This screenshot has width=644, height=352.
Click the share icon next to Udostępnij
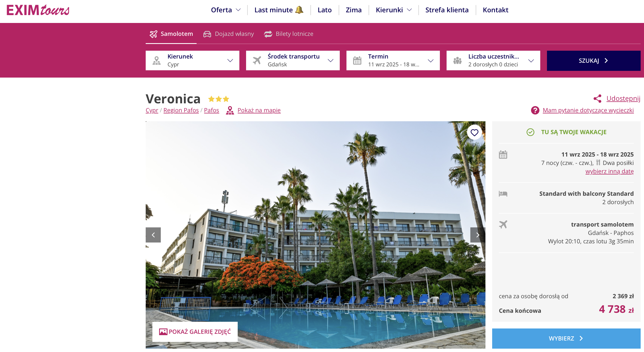(597, 99)
